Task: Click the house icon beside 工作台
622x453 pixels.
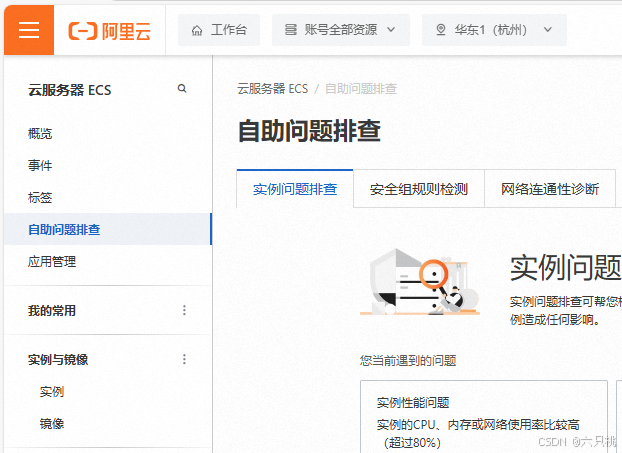Action: click(x=197, y=30)
